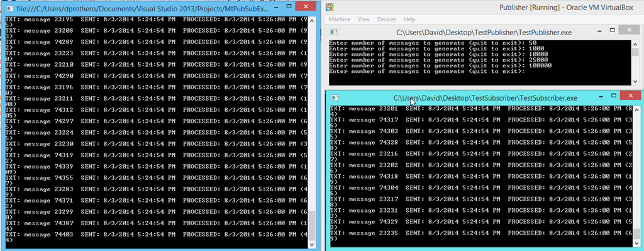Click the TestSubscriber.exe console icon
This screenshot has height=251, width=644.
[x=335, y=98]
